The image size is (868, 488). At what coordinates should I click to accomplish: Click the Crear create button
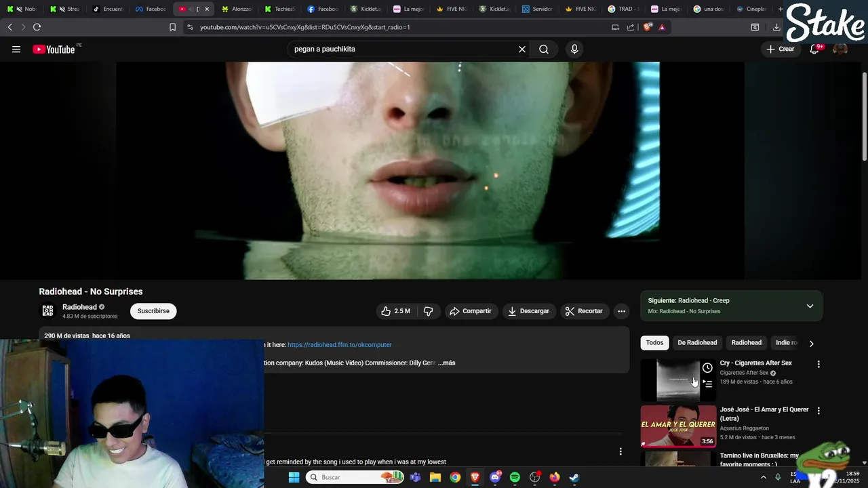pyautogui.click(x=780, y=49)
